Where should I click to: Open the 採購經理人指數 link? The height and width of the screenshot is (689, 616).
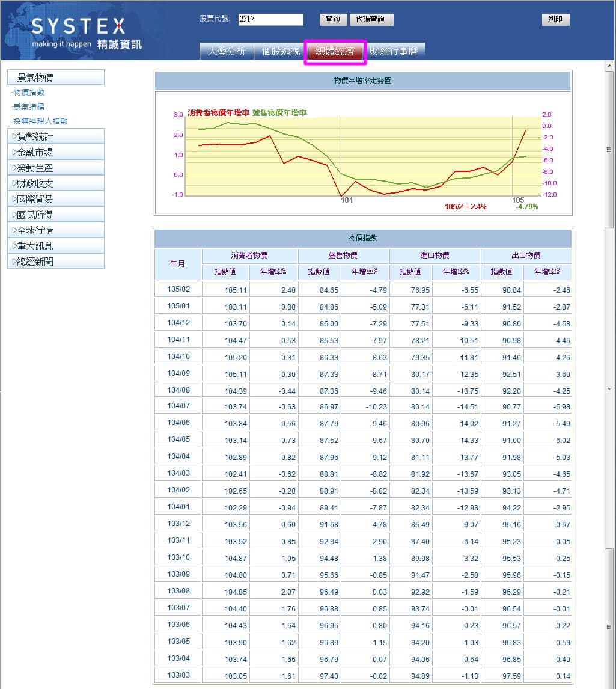tap(40, 121)
